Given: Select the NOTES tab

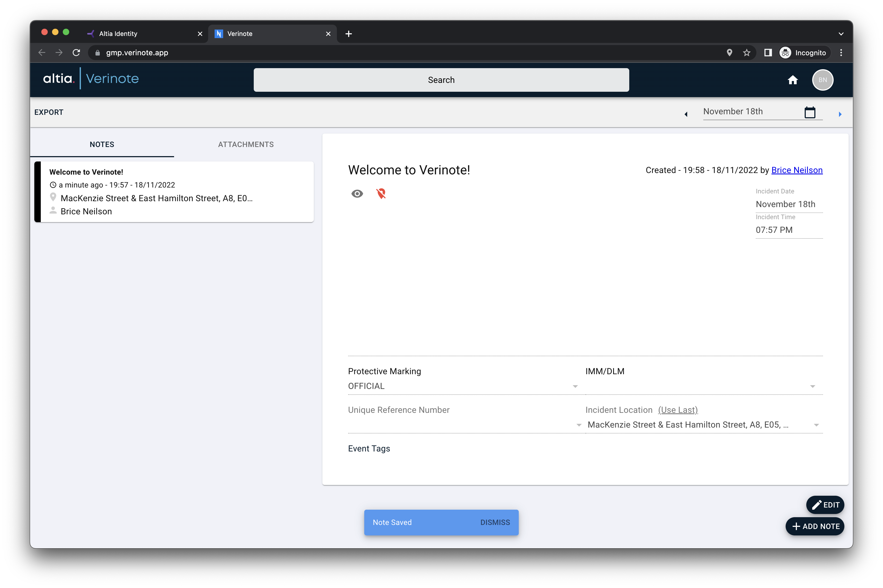Looking at the screenshot, I should click(102, 144).
